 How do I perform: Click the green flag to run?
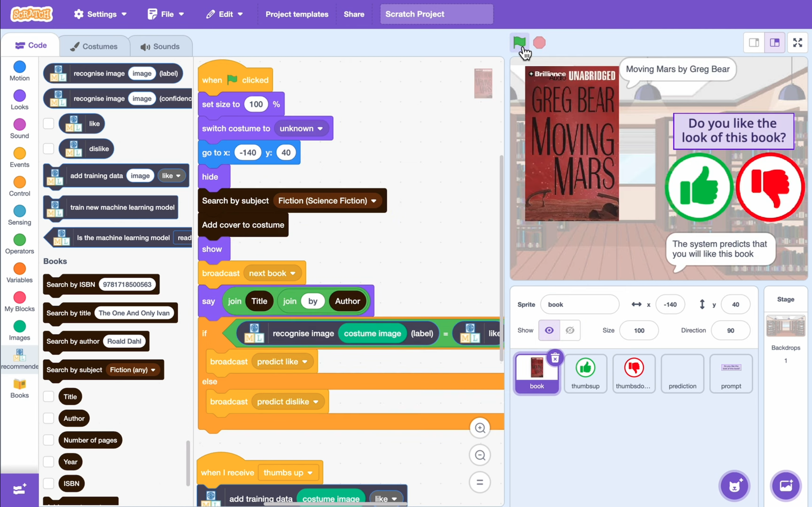pos(519,42)
